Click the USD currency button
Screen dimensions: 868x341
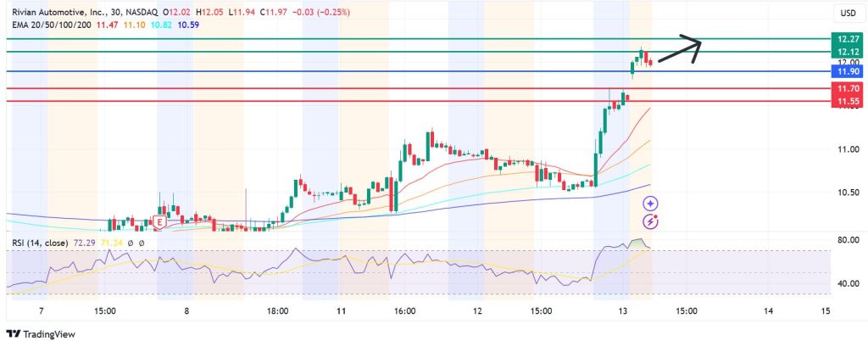848,14
